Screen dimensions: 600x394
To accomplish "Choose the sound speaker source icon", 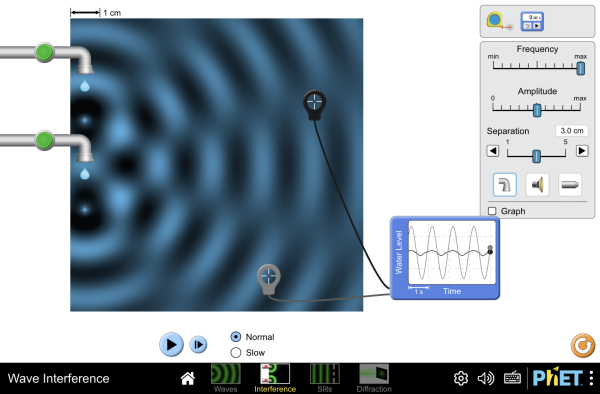I will tap(537, 185).
